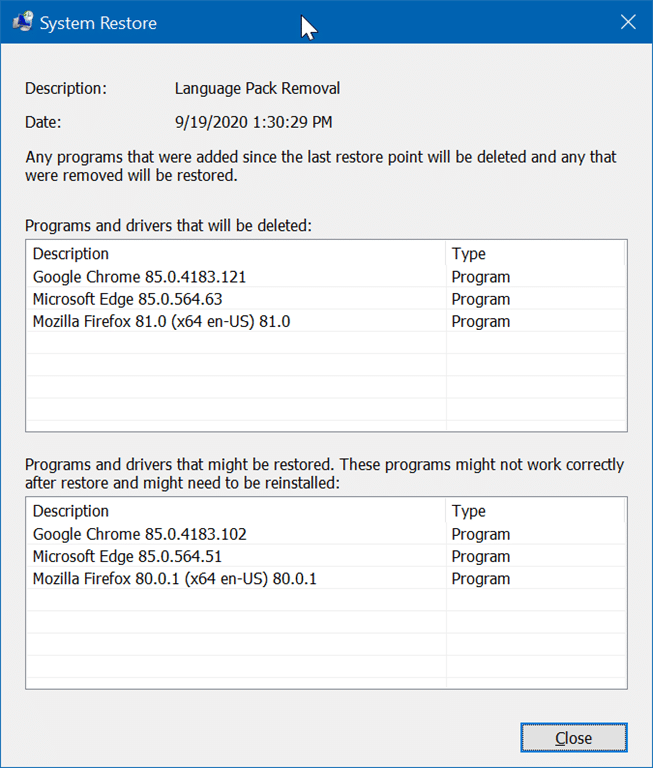653x768 pixels.
Task: Click the Close button
Action: [574, 738]
